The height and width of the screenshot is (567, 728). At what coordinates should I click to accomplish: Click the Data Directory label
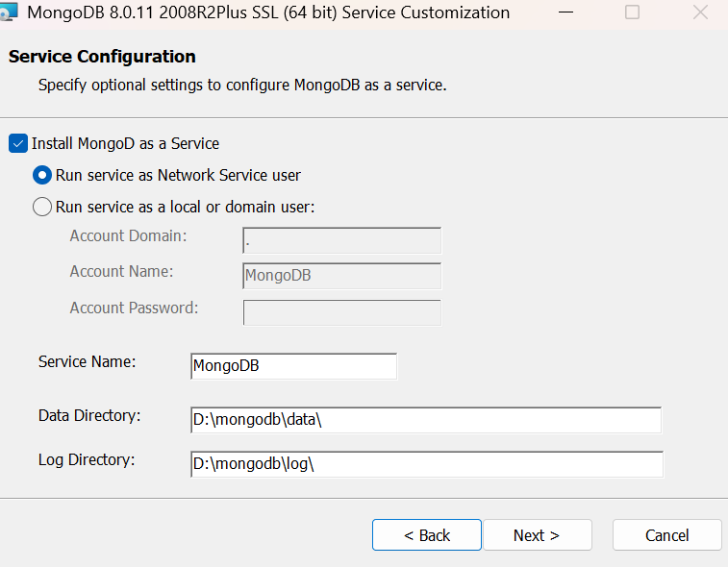89,415
